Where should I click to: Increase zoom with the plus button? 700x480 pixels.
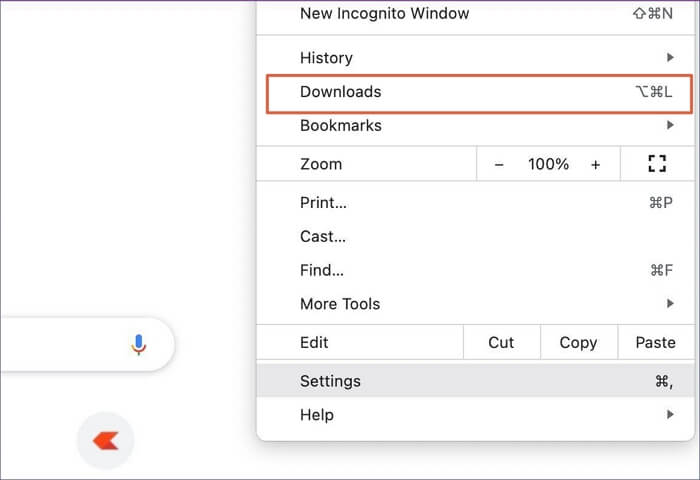coord(596,164)
